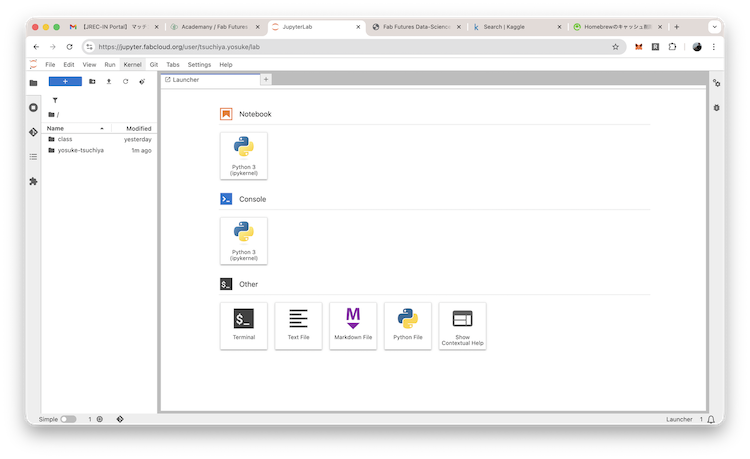Open the Git sidebar panel
Screen dimensions: 750x459
click(x=33, y=132)
